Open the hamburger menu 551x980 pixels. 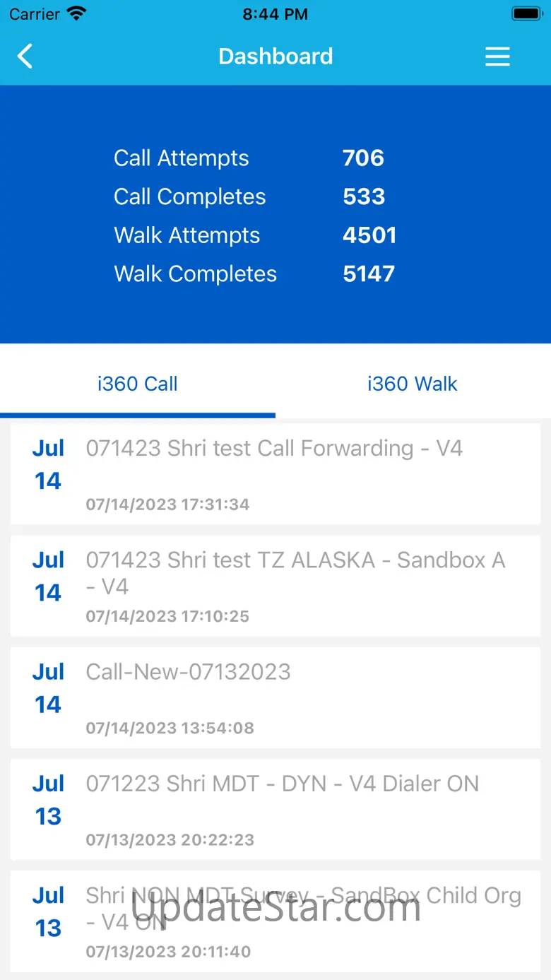pos(497,57)
